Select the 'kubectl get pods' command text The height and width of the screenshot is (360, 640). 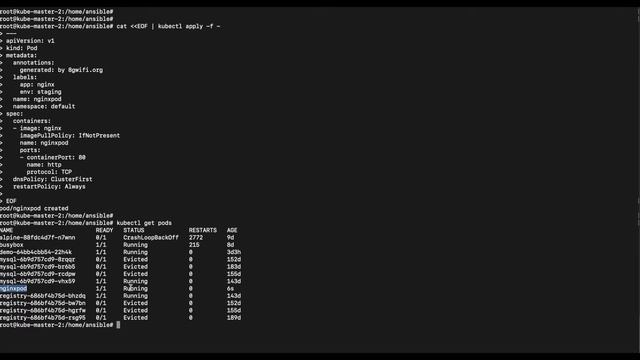tap(144, 223)
